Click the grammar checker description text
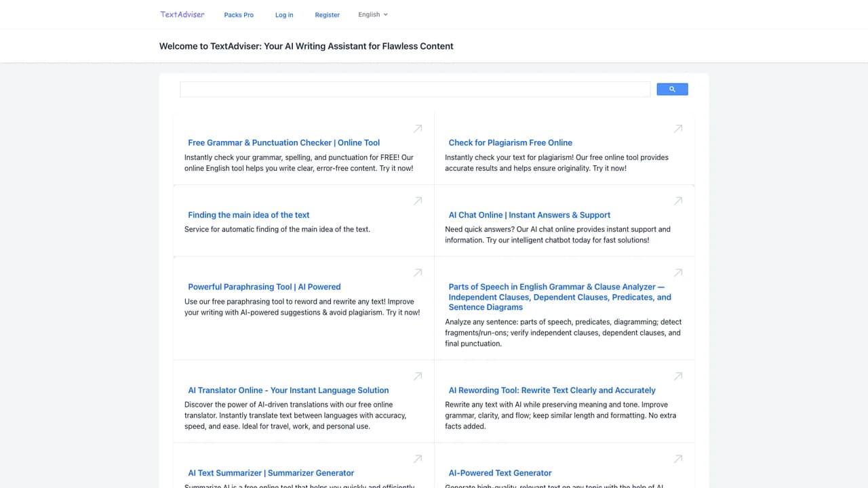 coord(299,163)
